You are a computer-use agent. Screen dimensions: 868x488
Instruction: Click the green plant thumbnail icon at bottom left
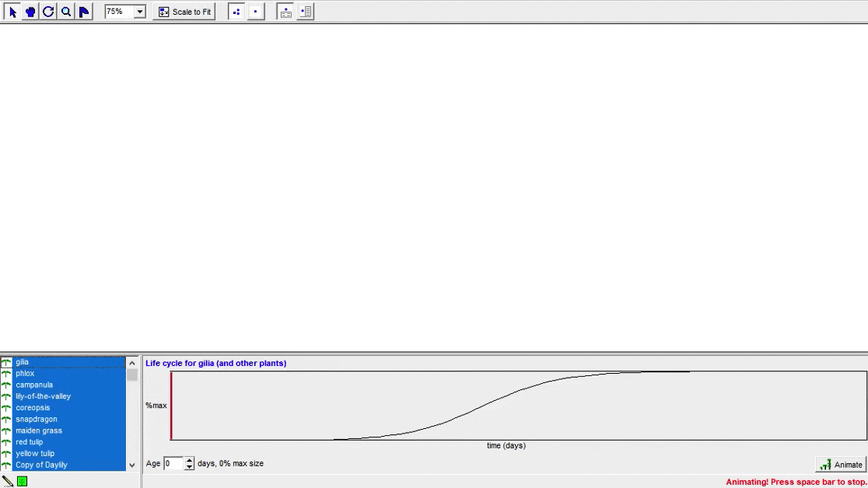pyautogui.click(x=23, y=481)
